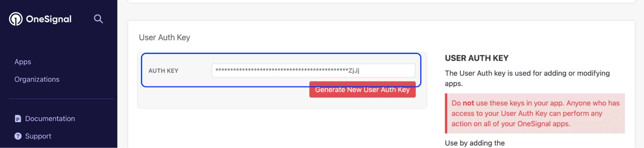Open the Documentation link

50,119
